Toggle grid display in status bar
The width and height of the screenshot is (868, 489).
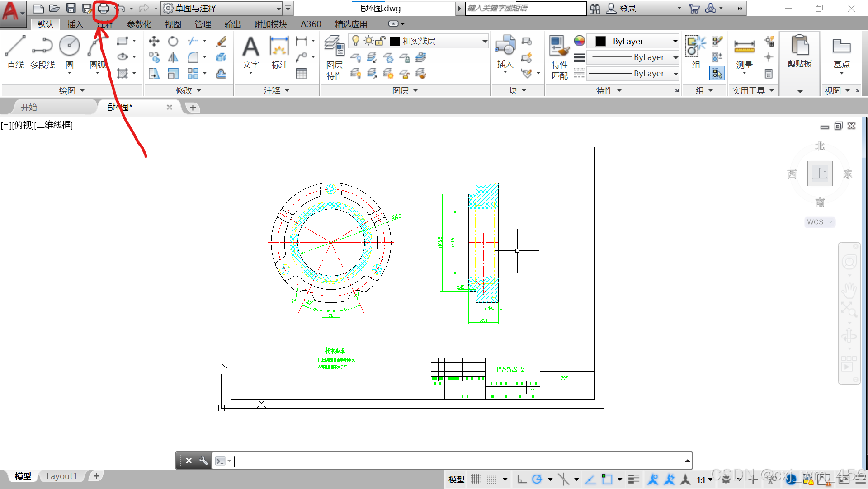pos(476,479)
